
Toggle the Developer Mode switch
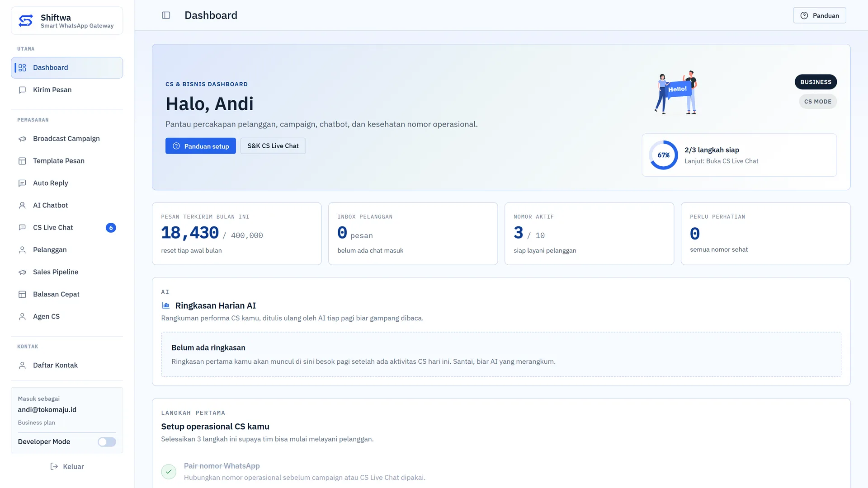click(107, 442)
